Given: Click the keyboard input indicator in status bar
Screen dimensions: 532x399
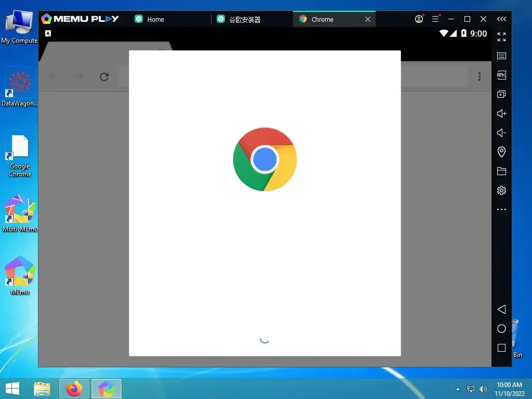Looking at the screenshot, I should coord(48,33).
